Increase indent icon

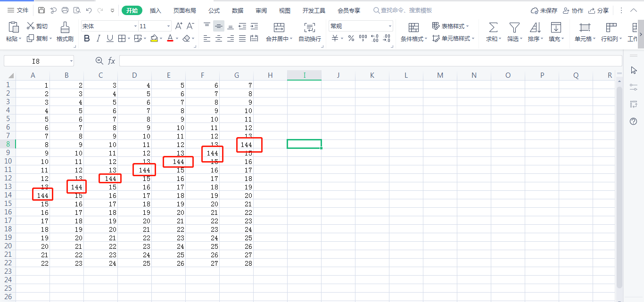click(254, 26)
